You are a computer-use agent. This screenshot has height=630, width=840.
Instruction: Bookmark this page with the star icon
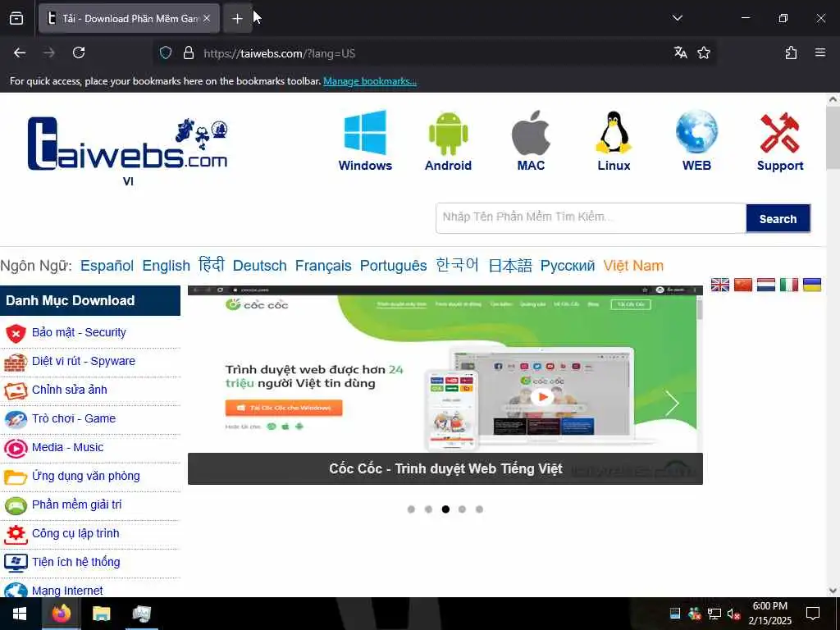click(x=704, y=52)
